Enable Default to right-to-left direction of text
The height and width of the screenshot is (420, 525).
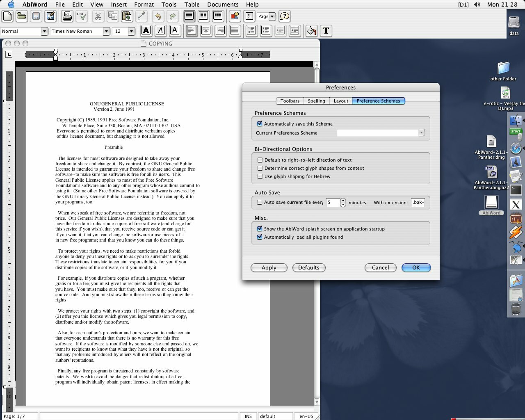pyautogui.click(x=260, y=160)
